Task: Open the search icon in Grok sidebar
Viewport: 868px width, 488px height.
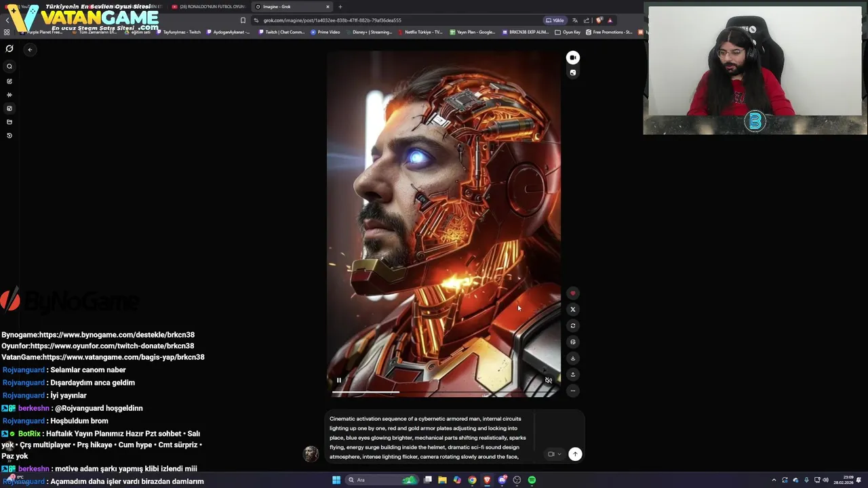Action: click(x=9, y=66)
